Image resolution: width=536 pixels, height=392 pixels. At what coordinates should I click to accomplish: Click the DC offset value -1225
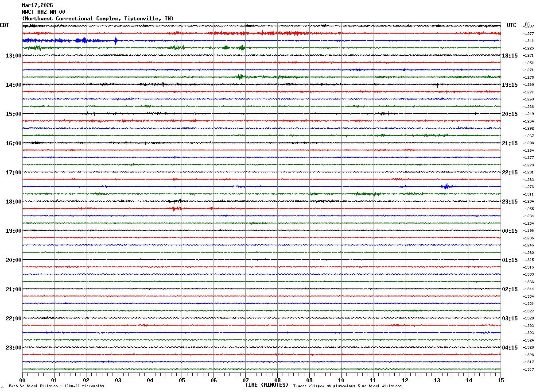[528, 48]
